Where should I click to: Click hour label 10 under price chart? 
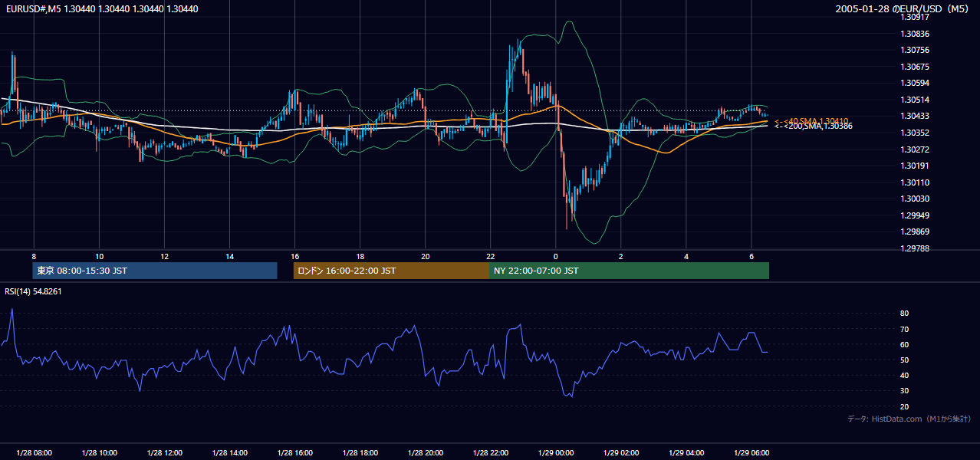[x=99, y=256]
